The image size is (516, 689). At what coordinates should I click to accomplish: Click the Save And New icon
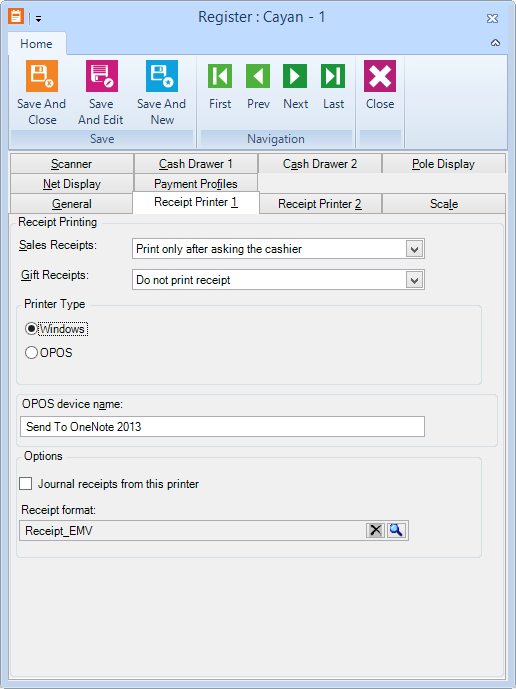click(x=162, y=76)
